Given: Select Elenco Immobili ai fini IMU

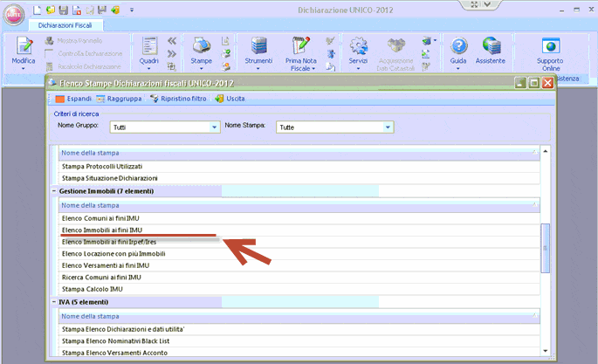Looking at the screenshot, I should [101, 230].
